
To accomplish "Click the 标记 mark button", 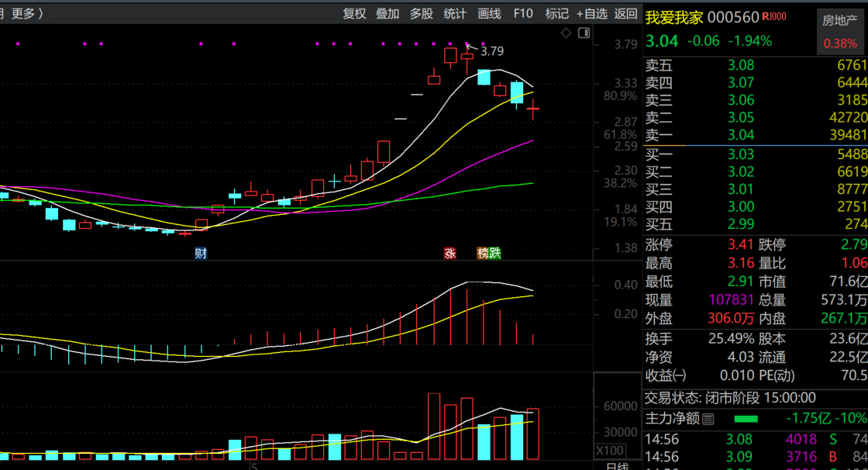I will click(x=557, y=13).
